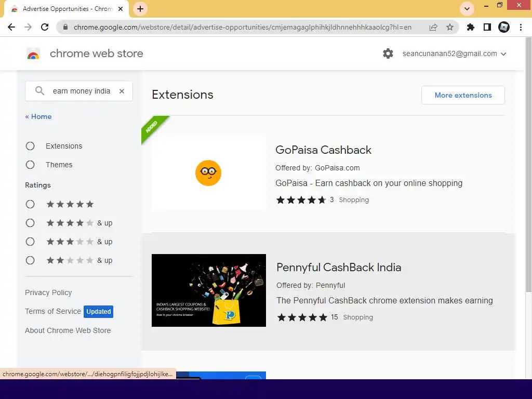Click the 'Extensions' section heading
Image resolution: width=532 pixels, height=399 pixels.
pyautogui.click(x=182, y=95)
